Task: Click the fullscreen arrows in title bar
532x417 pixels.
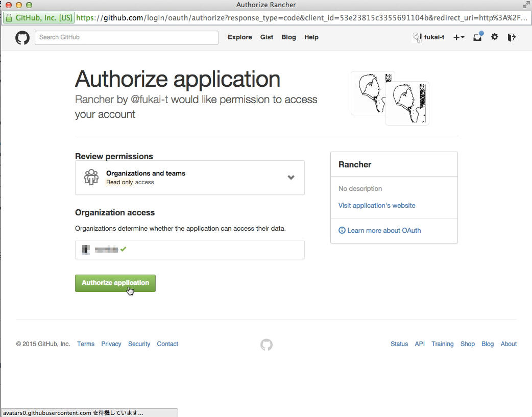Action: [526, 5]
